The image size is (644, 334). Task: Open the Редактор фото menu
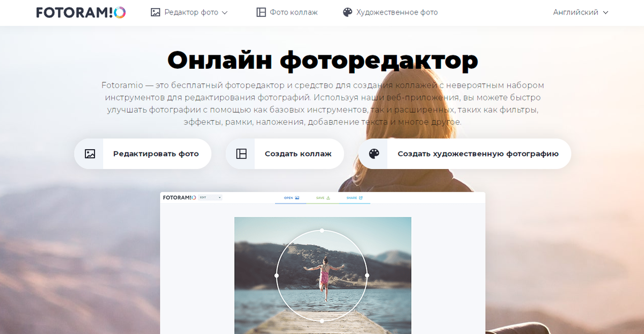click(189, 12)
